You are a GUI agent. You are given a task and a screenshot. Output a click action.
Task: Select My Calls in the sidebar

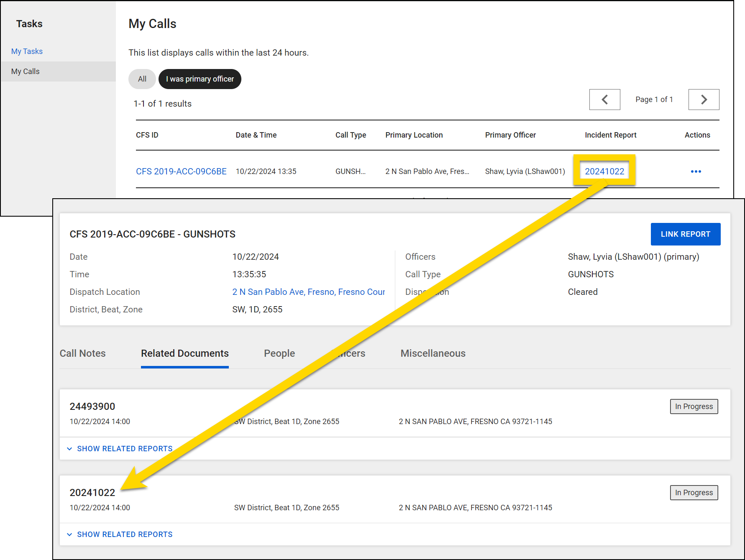point(26,72)
